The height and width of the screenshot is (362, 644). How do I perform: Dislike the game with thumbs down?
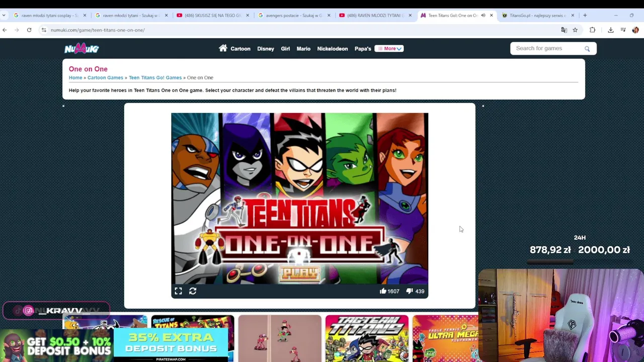(410, 291)
